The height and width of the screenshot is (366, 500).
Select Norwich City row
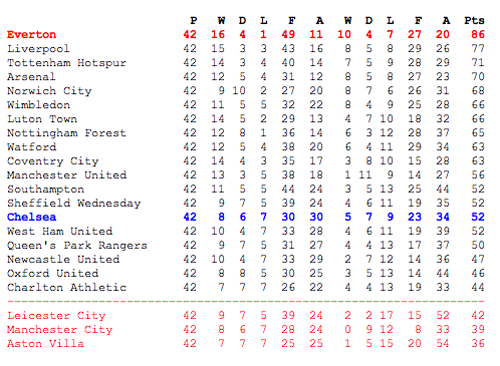(x=246, y=91)
